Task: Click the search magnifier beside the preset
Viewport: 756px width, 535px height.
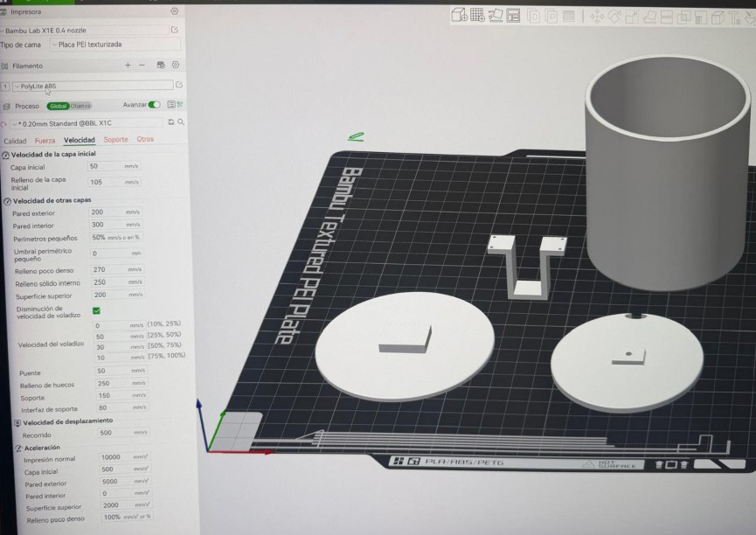Action: coord(181,123)
